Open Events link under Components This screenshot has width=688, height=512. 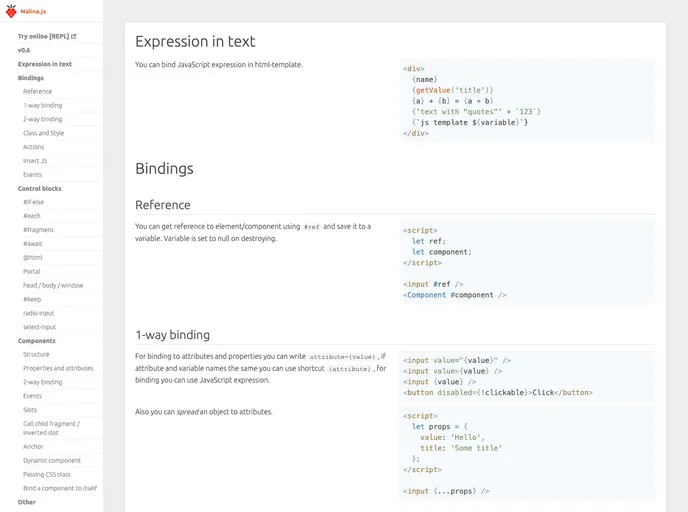click(x=32, y=396)
